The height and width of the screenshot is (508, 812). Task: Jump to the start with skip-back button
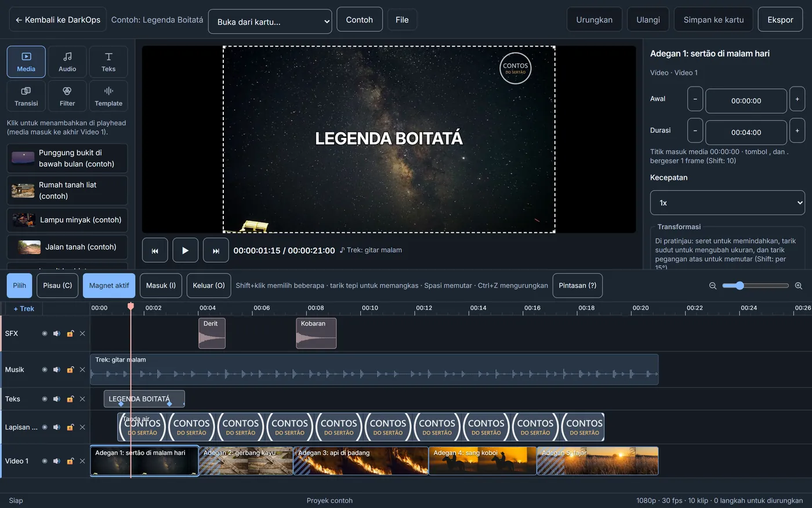click(155, 250)
